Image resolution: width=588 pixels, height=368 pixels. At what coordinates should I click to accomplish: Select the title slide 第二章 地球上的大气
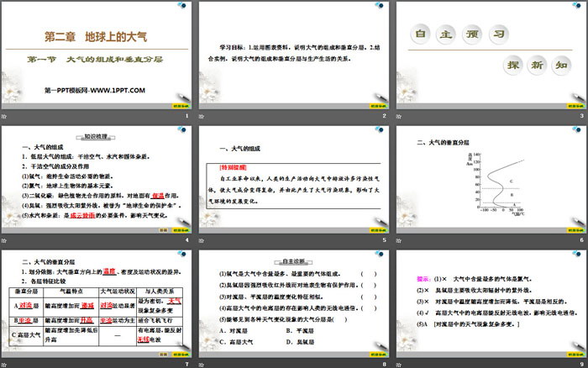(97, 55)
